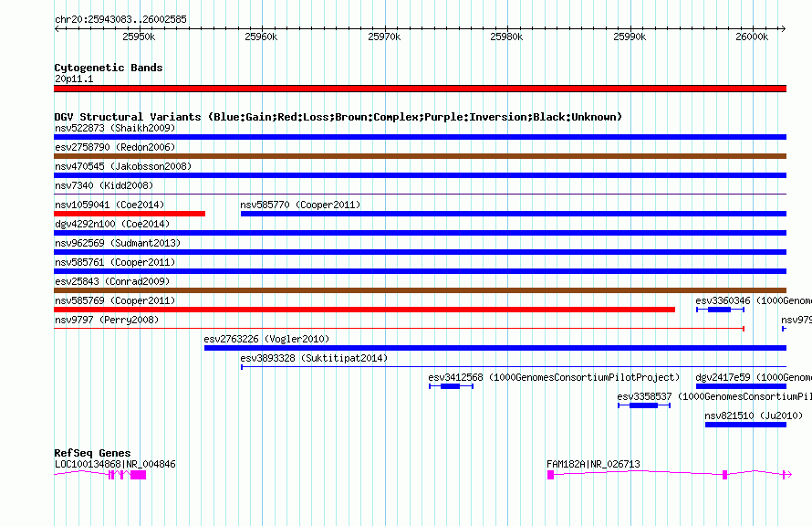Click the chr20:25943083..26002585 coordinate label
The width and height of the screenshot is (812, 526).
pyautogui.click(x=120, y=19)
